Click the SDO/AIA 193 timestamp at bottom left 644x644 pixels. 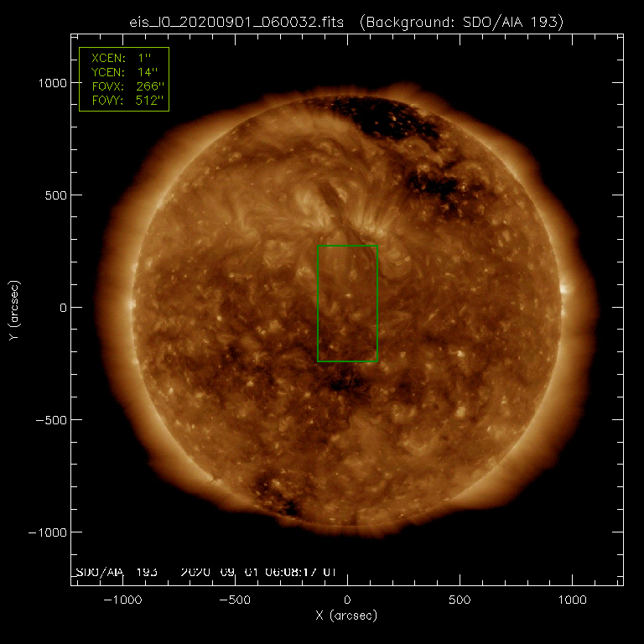[x=205, y=572]
